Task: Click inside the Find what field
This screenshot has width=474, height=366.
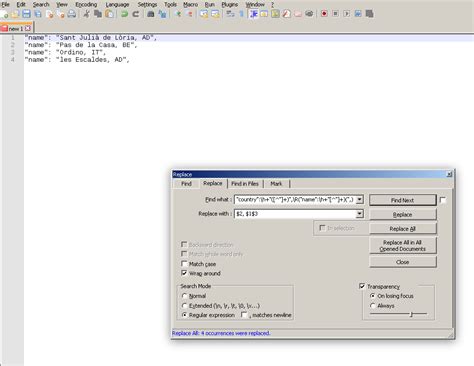Action: pos(295,200)
